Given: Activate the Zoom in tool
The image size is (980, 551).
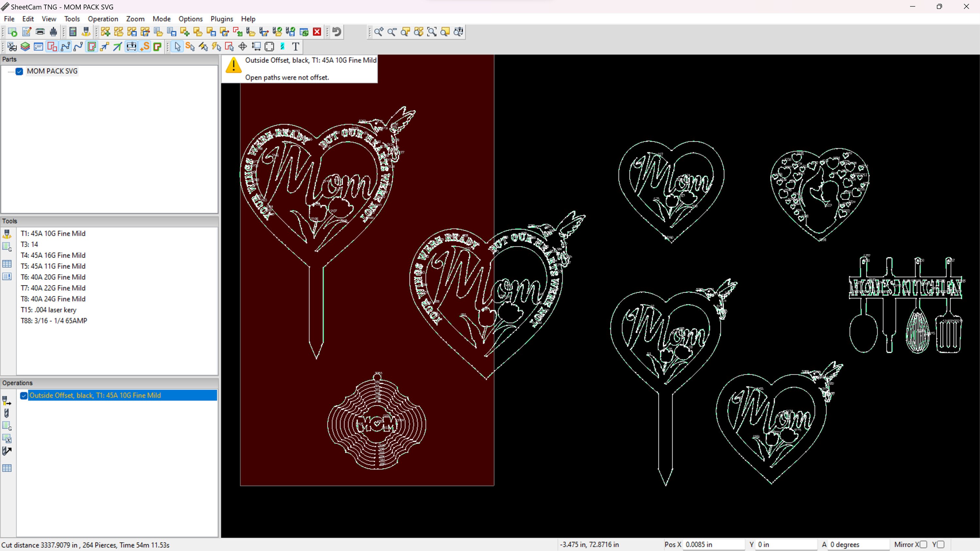Looking at the screenshot, I should tap(379, 32).
